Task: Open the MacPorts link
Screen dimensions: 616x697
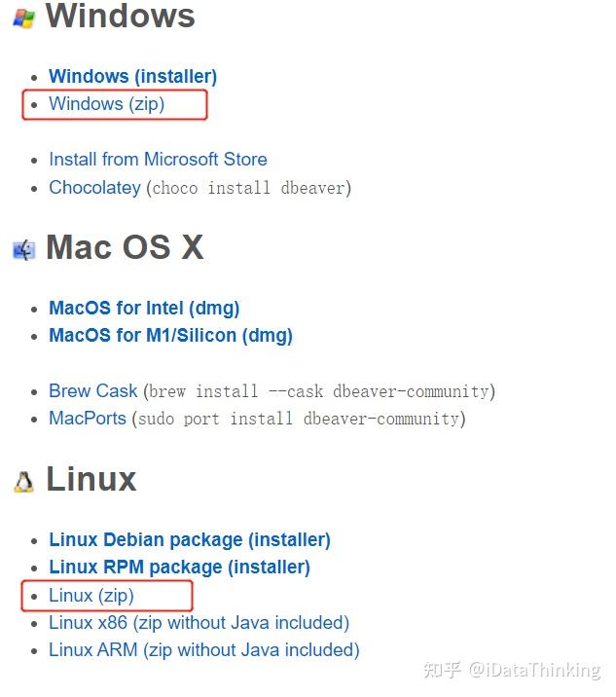Action: coord(88,419)
